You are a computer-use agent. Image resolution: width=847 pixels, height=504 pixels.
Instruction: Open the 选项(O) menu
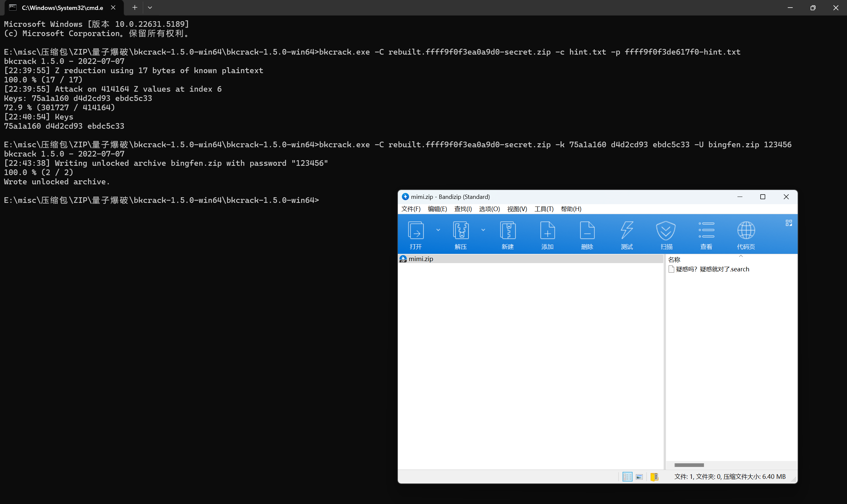click(490, 209)
